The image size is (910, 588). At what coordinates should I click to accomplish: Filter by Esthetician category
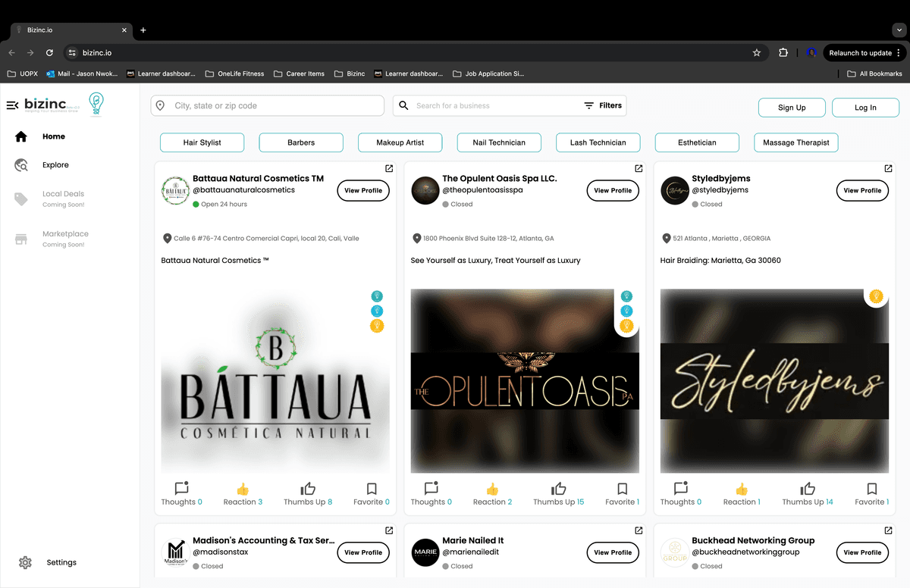coord(697,142)
